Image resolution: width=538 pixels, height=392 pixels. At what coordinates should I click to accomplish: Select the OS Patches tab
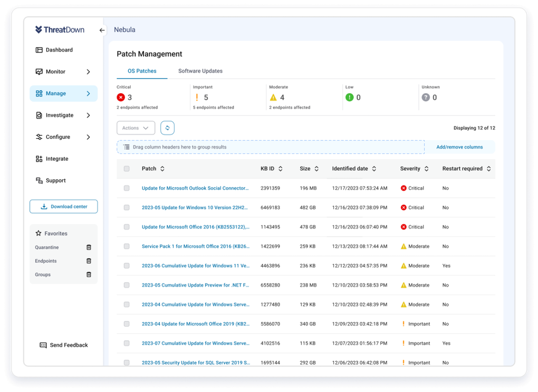(x=142, y=71)
